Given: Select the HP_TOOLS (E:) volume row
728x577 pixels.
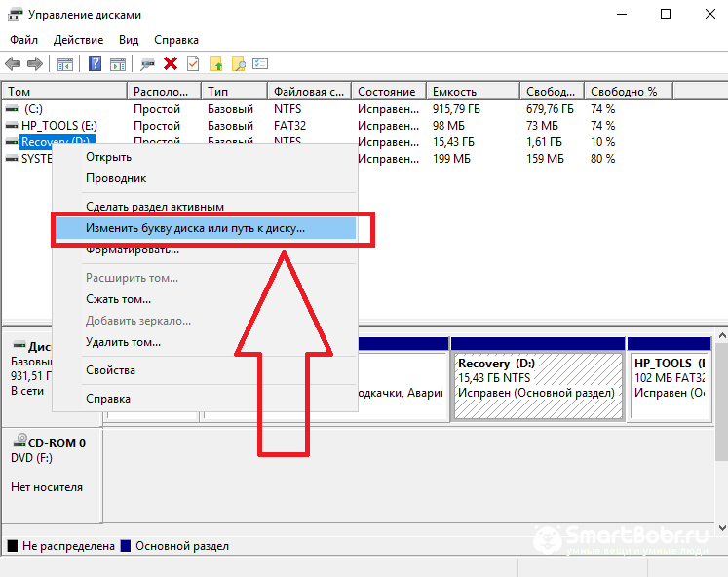Looking at the screenshot, I should click(60, 126).
